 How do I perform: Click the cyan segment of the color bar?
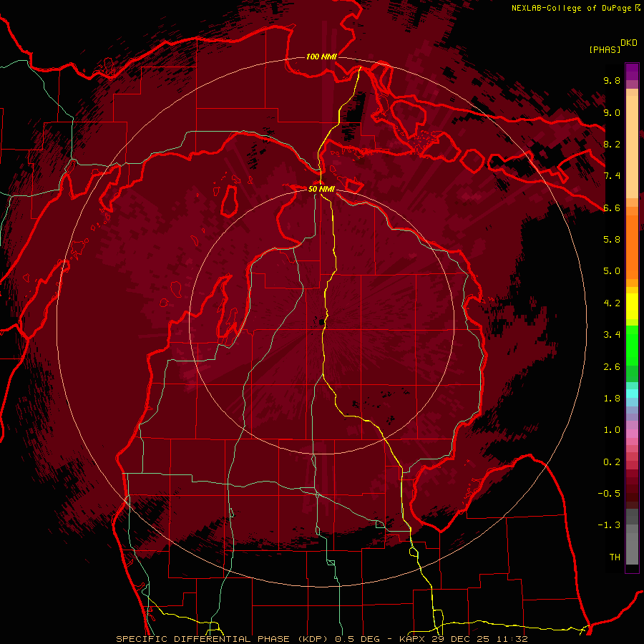[632, 394]
